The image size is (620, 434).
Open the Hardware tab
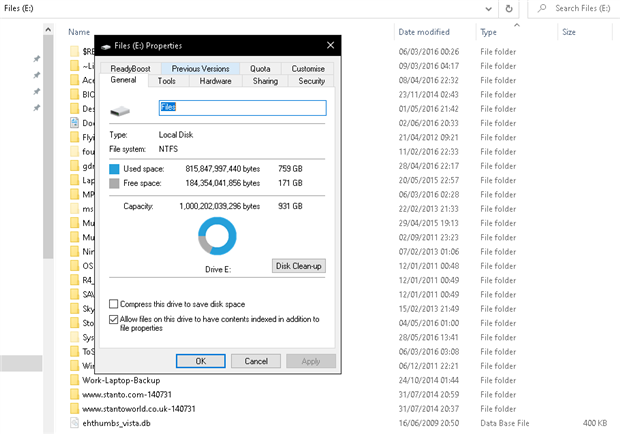(x=215, y=81)
